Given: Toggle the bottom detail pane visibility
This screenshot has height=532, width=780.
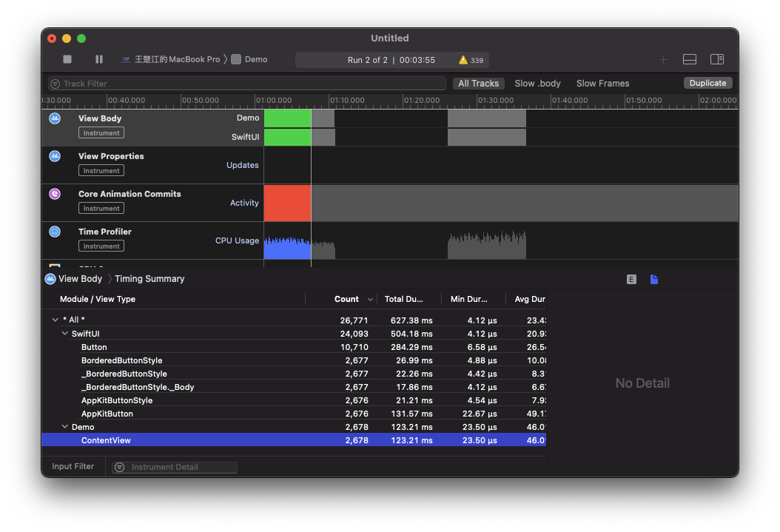Looking at the screenshot, I should (x=689, y=59).
